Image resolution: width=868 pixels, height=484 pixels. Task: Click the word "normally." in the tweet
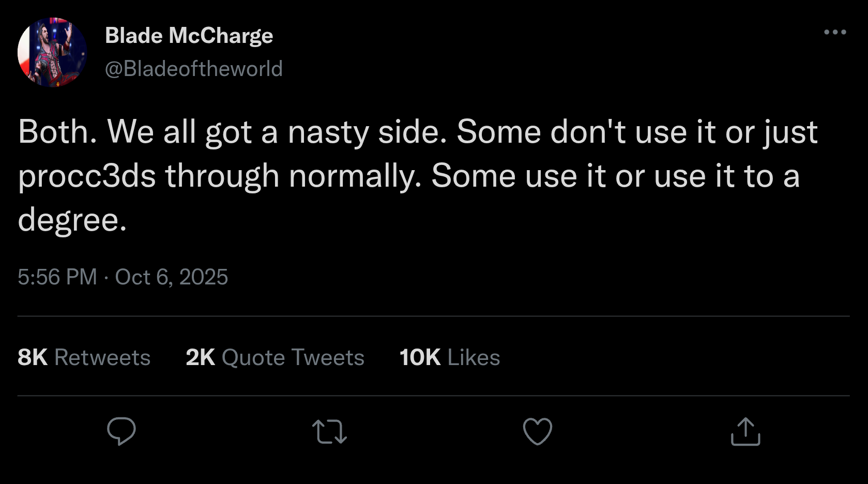tap(355, 176)
